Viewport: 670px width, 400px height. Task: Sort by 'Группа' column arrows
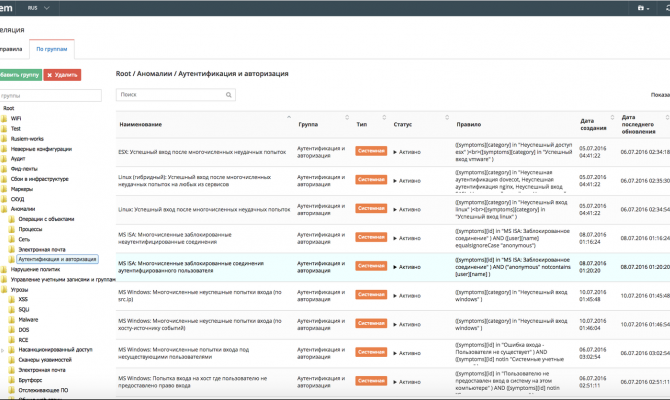pyautogui.click(x=347, y=118)
